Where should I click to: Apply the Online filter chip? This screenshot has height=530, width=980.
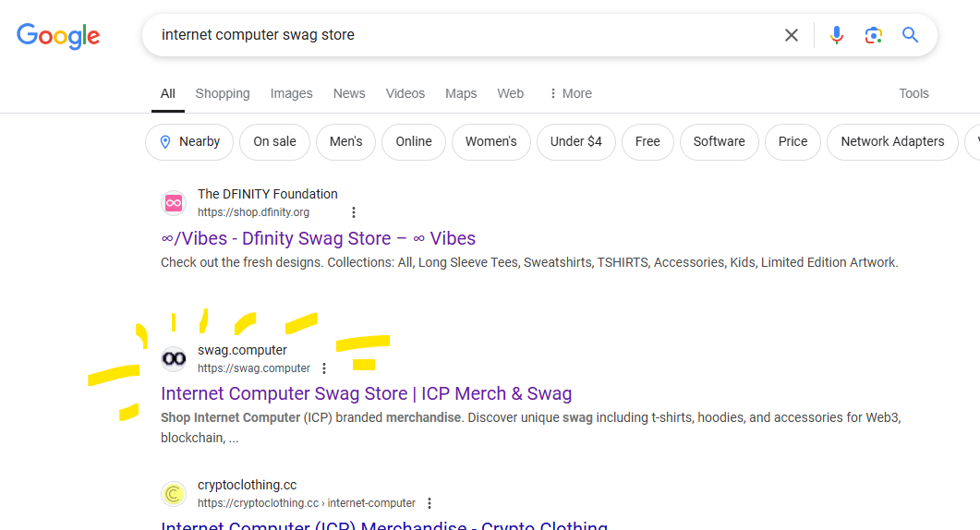(414, 142)
